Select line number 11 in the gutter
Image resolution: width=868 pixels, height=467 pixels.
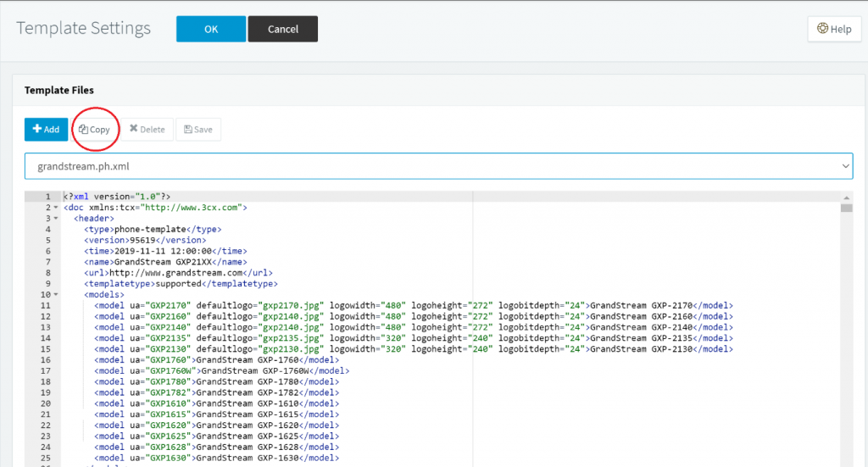[x=45, y=306]
